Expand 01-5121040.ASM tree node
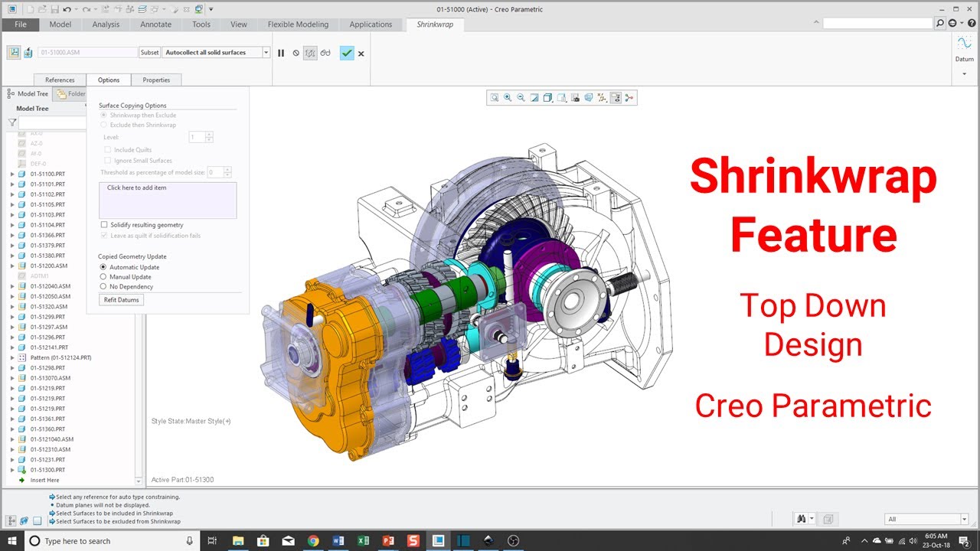The width and height of the screenshot is (980, 551). [12, 439]
